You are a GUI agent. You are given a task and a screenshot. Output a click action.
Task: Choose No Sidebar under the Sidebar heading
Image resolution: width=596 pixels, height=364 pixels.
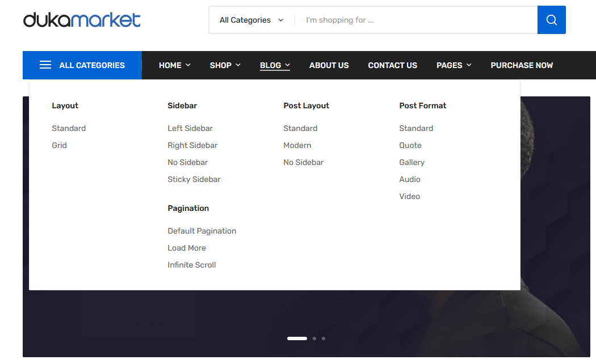(188, 163)
